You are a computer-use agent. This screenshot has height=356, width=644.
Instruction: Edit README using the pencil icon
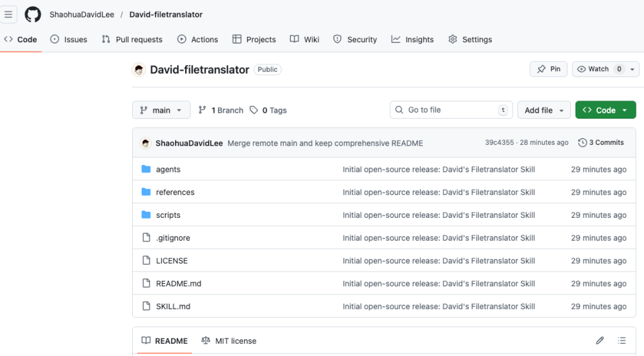(600, 341)
